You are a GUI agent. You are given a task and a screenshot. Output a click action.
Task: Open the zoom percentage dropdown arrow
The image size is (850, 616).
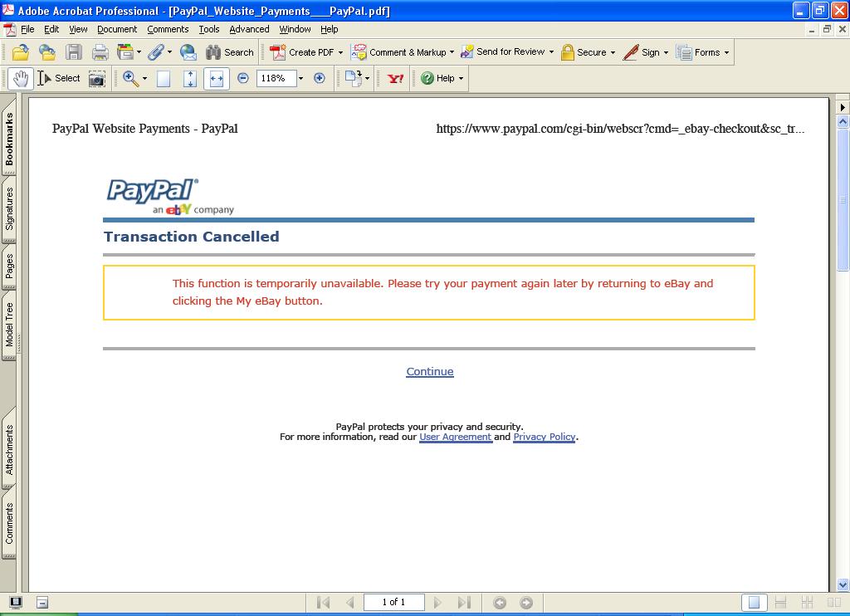click(300, 79)
